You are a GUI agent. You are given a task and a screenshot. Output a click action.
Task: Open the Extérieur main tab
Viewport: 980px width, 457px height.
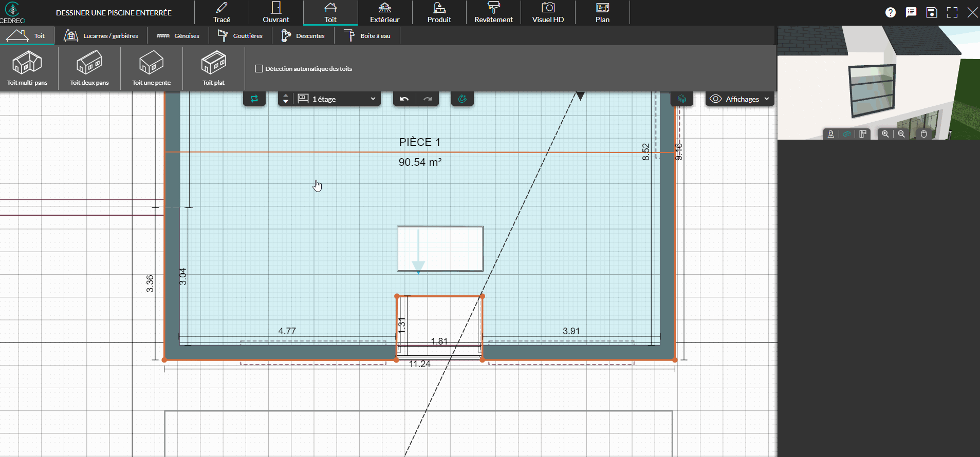pos(385,13)
